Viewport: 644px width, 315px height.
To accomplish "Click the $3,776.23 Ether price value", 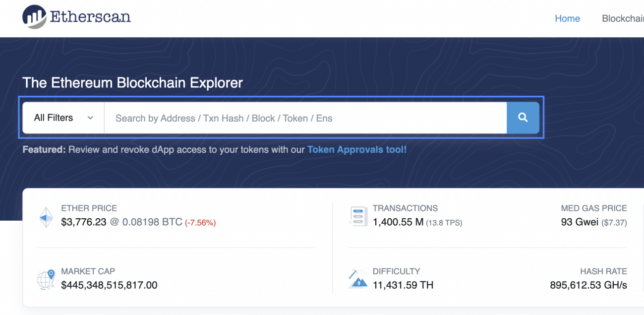I will pyautogui.click(x=84, y=222).
